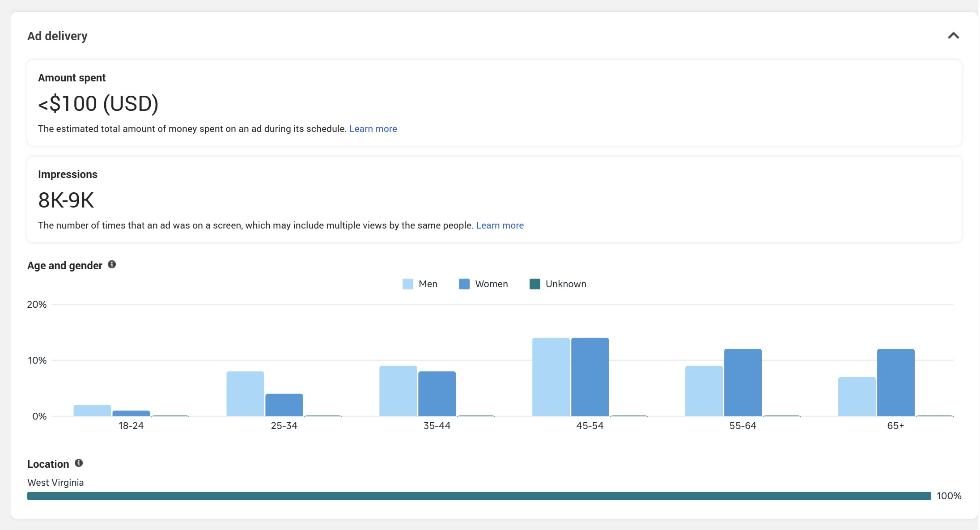
Task: Toggle the Men series in the legend
Action: pyautogui.click(x=428, y=284)
